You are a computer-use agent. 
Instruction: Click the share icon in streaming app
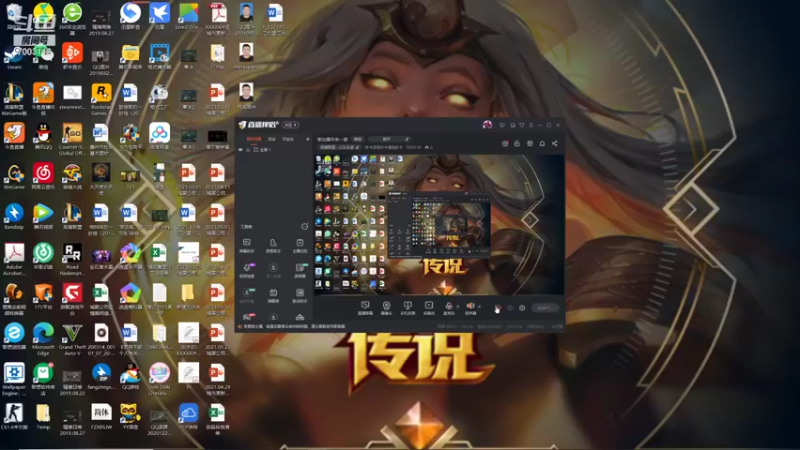[555, 143]
